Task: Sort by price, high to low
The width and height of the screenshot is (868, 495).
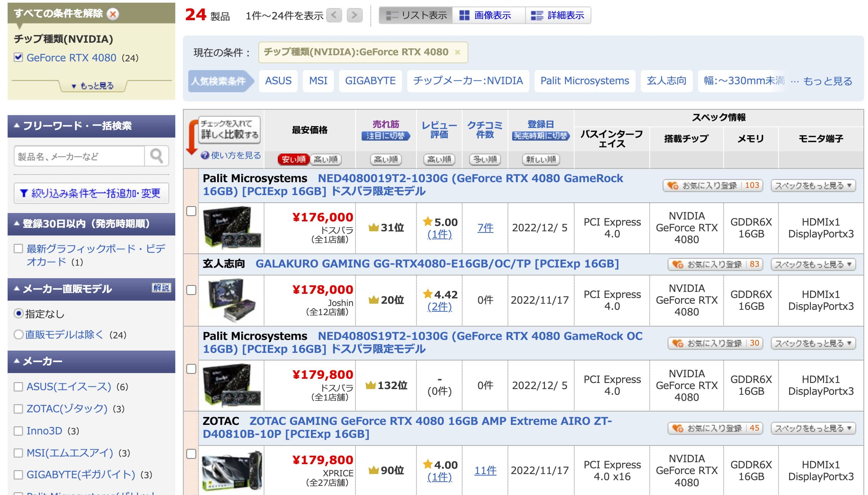Action: click(326, 159)
